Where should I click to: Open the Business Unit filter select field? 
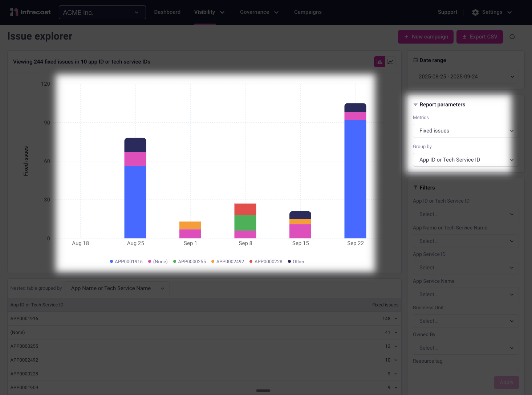coord(466,321)
